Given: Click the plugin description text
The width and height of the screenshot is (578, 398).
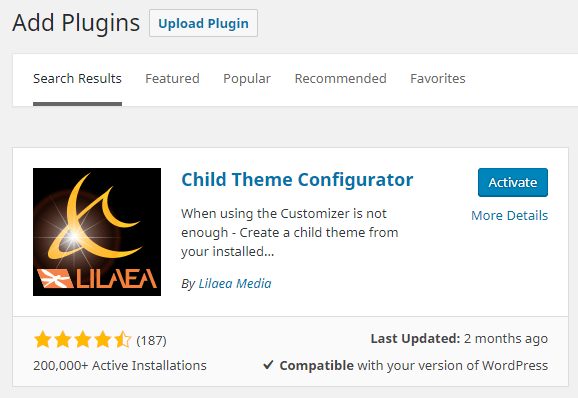Looking at the screenshot, I should (289, 233).
